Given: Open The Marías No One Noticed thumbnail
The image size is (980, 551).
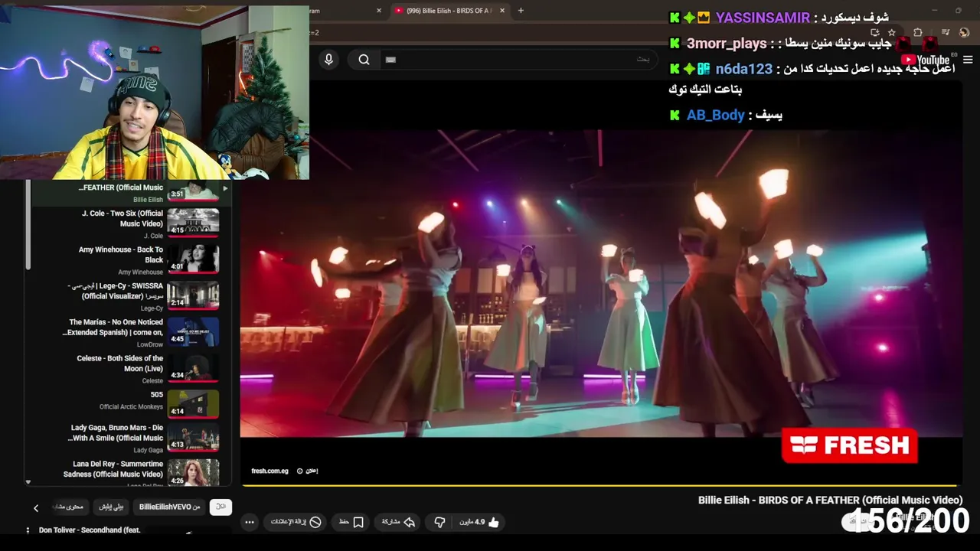Looking at the screenshot, I should coord(193,331).
